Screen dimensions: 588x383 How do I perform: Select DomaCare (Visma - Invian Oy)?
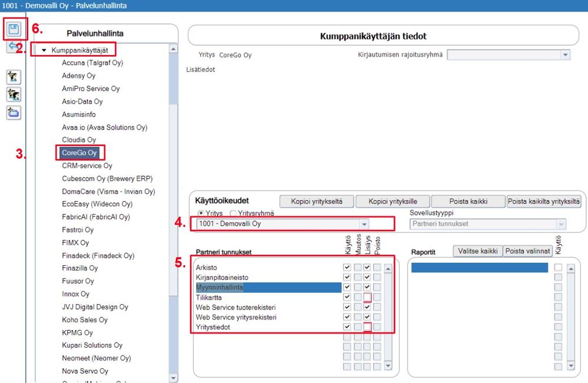point(108,192)
